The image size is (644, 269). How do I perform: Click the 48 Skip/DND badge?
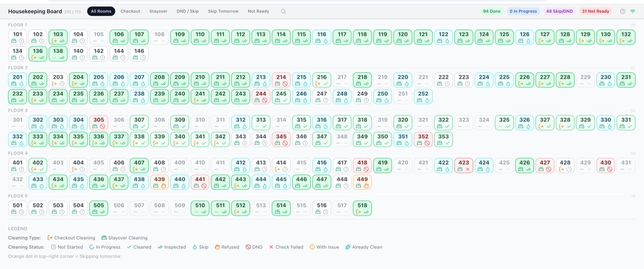559,11
